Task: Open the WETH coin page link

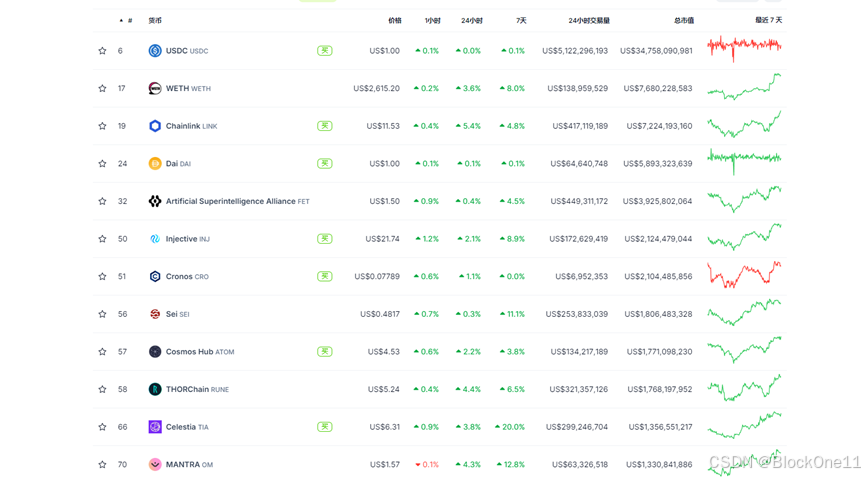Action: (x=188, y=88)
